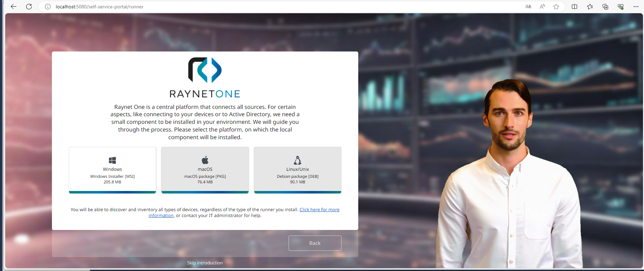This screenshot has width=644, height=271.
Task: Click the Back button below the card
Action: tap(315, 243)
